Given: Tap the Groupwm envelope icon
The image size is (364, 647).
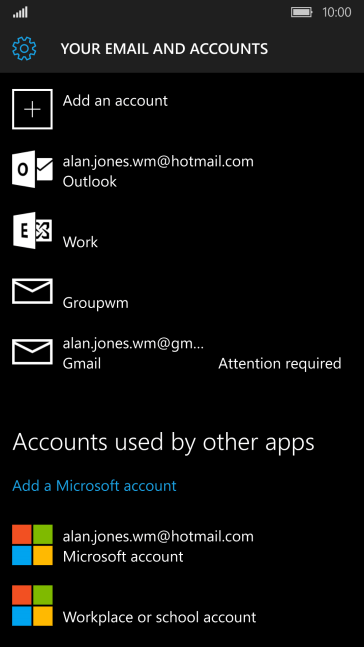Looking at the screenshot, I should [32, 291].
